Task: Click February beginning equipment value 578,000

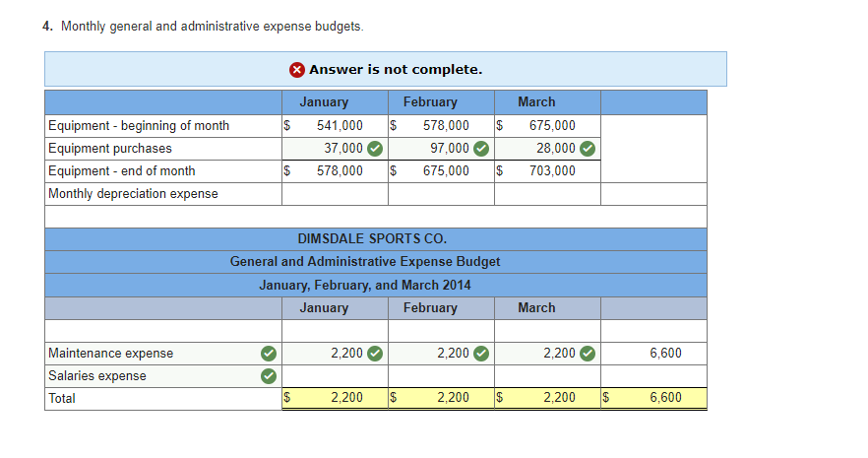Action: [x=446, y=126]
